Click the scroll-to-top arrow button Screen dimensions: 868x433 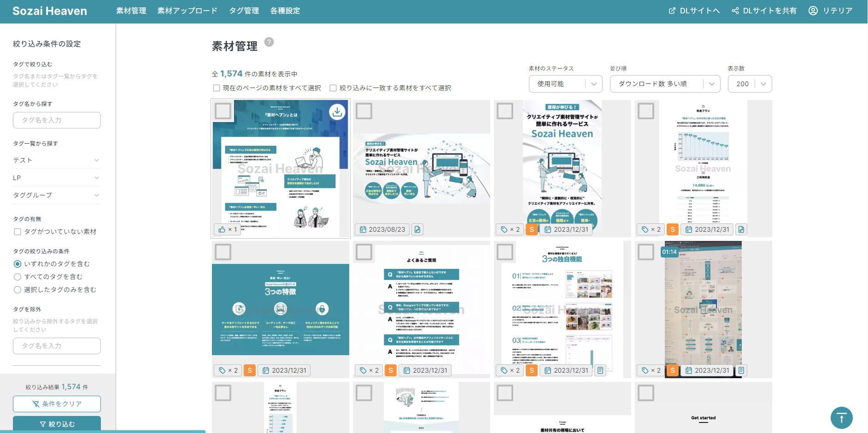[x=842, y=418]
